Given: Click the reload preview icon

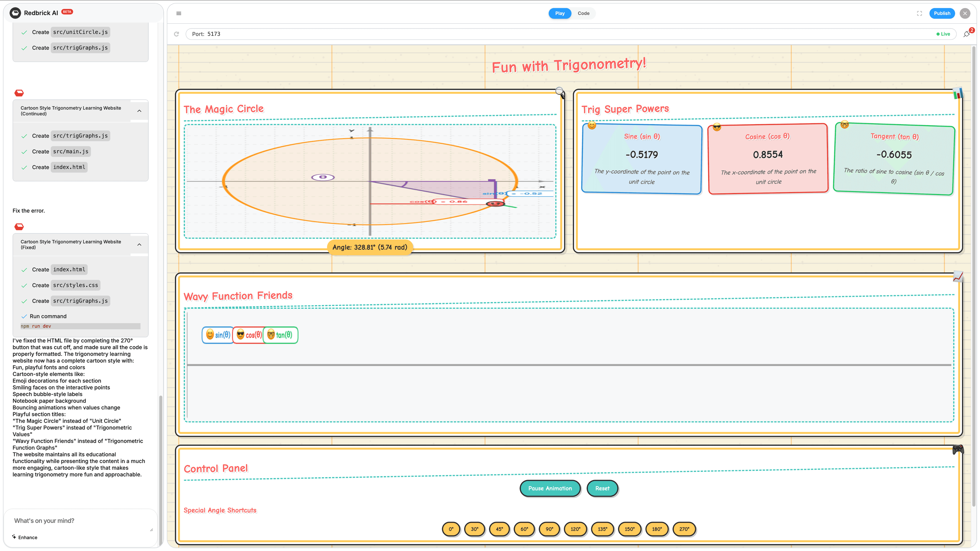Looking at the screenshot, I should click(177, 34).
